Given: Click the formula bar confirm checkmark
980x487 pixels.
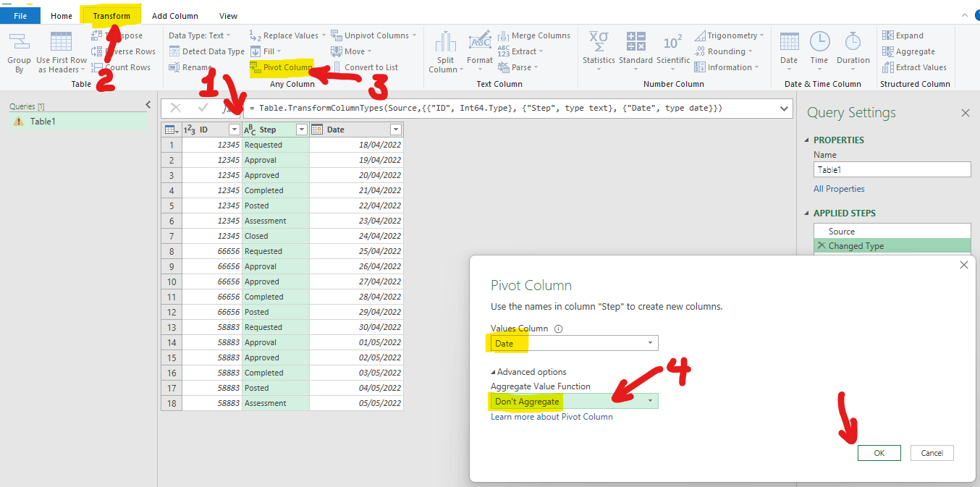Looking at the screenshot, I should point(203,108).
